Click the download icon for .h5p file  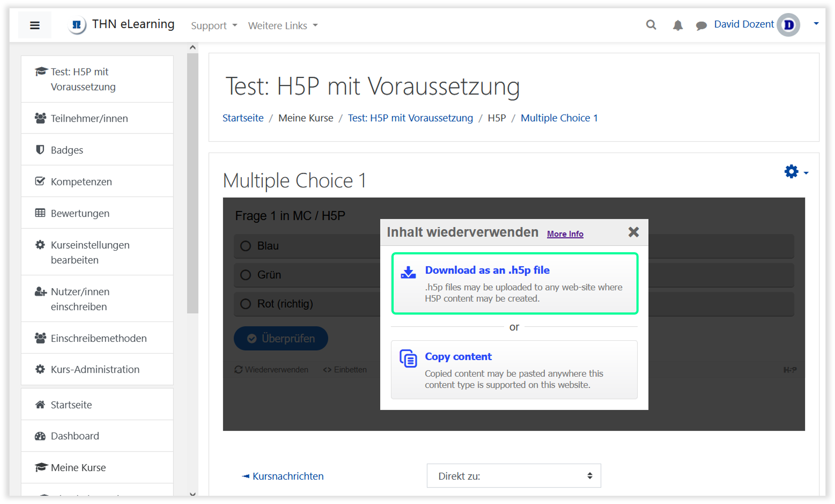click(408, 272)
